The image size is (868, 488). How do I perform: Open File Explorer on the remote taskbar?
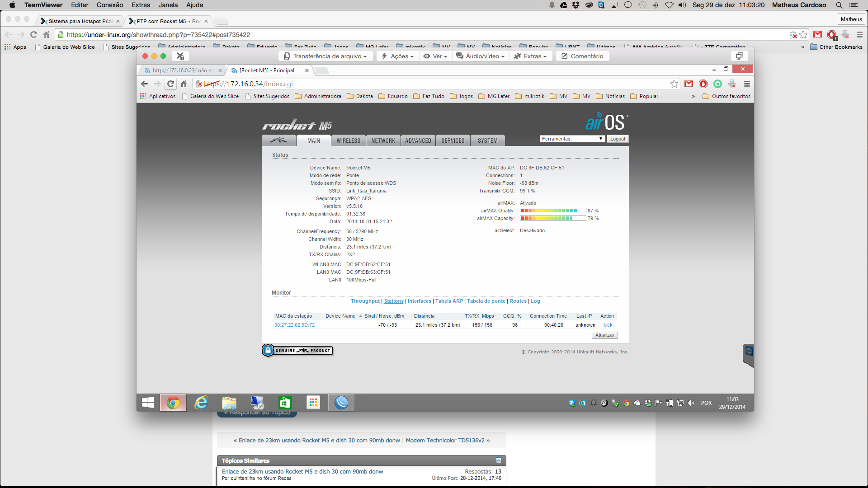pos(229,403)
